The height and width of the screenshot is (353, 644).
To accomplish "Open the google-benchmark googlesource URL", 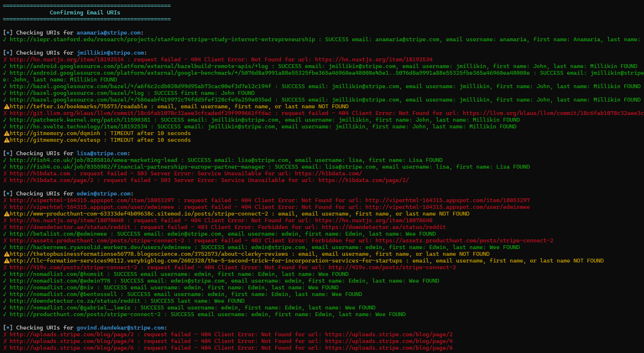I will [269, 73].
